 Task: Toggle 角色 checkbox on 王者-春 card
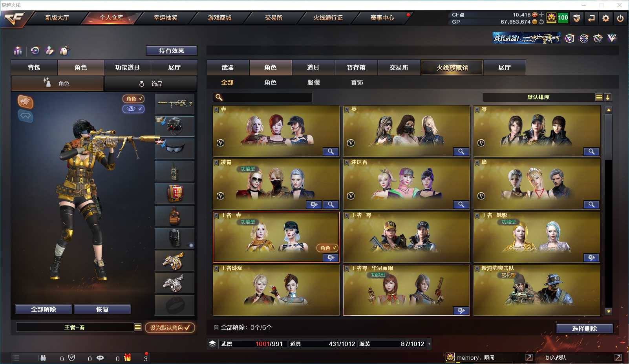tap(327, 248)
